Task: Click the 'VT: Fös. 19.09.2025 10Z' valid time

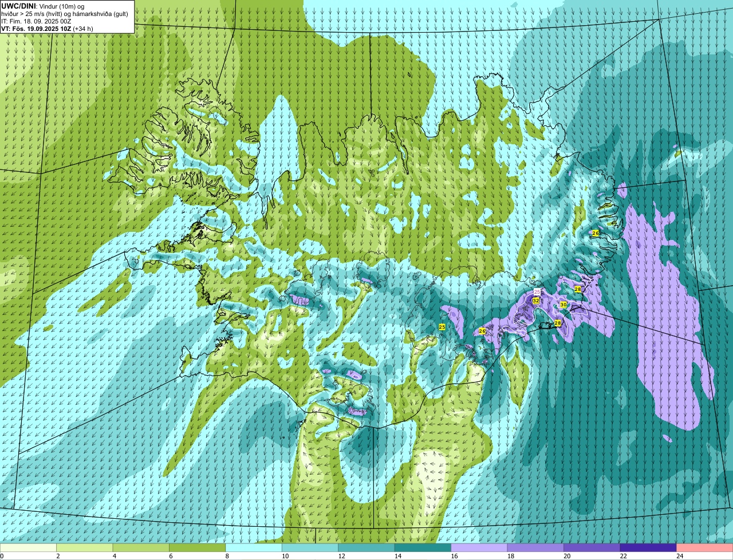Action: pyautogui.click(x=36, y=28)
